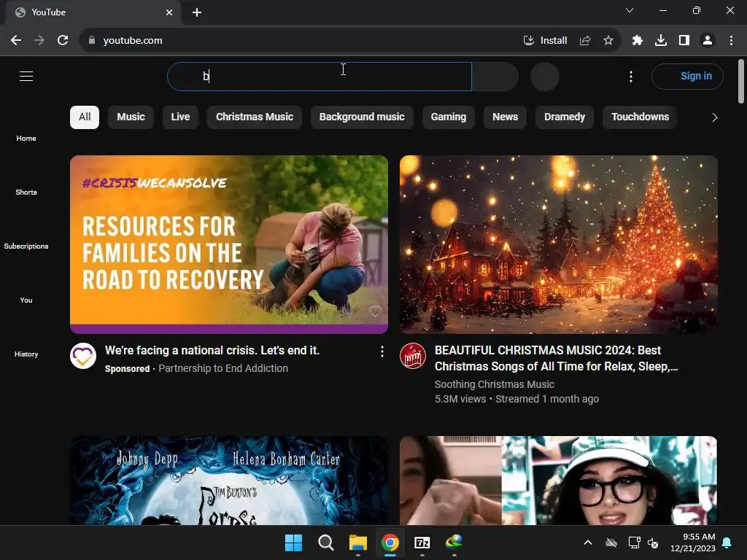The width and height of the screenshot is (747, 560).
Task: Open the Chrome downloads icon
Action: click(x=661, y=41)
